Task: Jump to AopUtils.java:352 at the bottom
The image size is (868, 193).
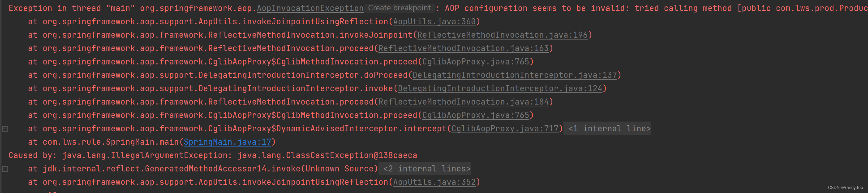Action: 434,182
